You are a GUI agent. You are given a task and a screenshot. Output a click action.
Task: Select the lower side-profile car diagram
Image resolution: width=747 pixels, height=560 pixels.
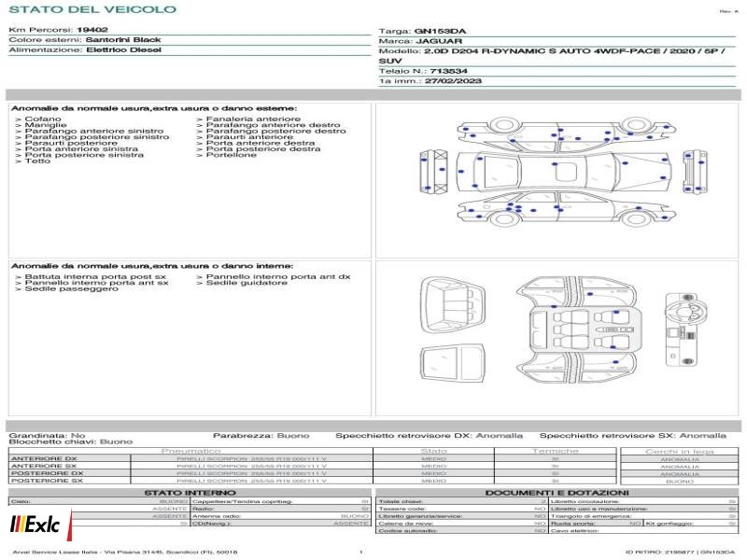click(x=566, y=209)
